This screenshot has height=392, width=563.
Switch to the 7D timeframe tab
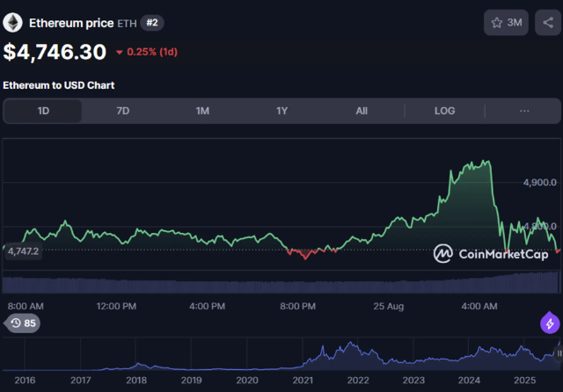pyautogui.click(x=123, y=111)
